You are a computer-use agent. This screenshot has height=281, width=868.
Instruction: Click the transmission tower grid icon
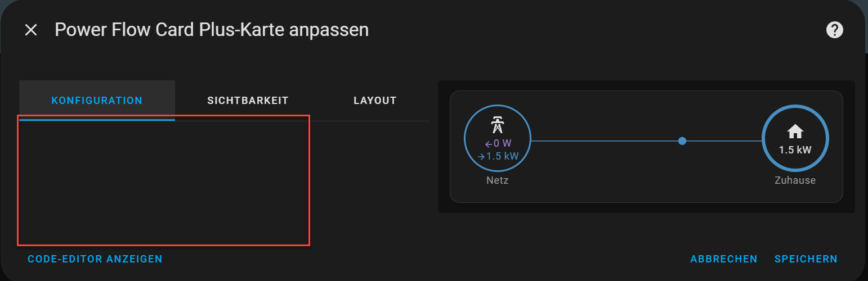coord(497,125)
